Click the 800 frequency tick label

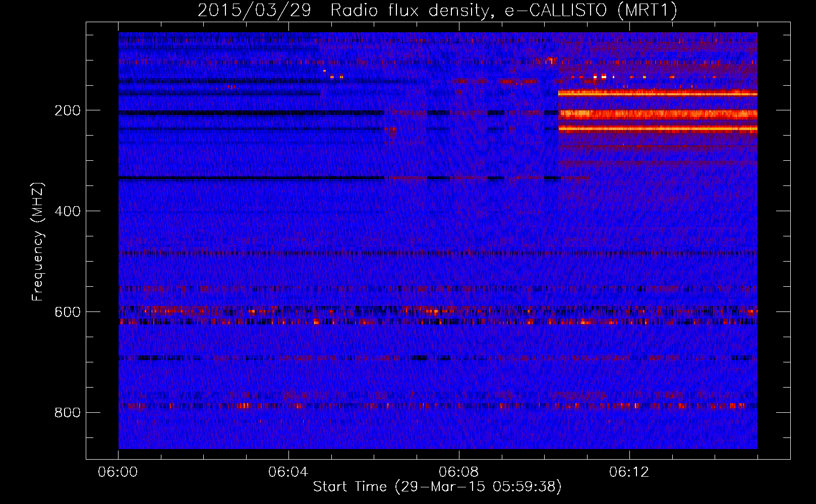[x=67, y=413]
